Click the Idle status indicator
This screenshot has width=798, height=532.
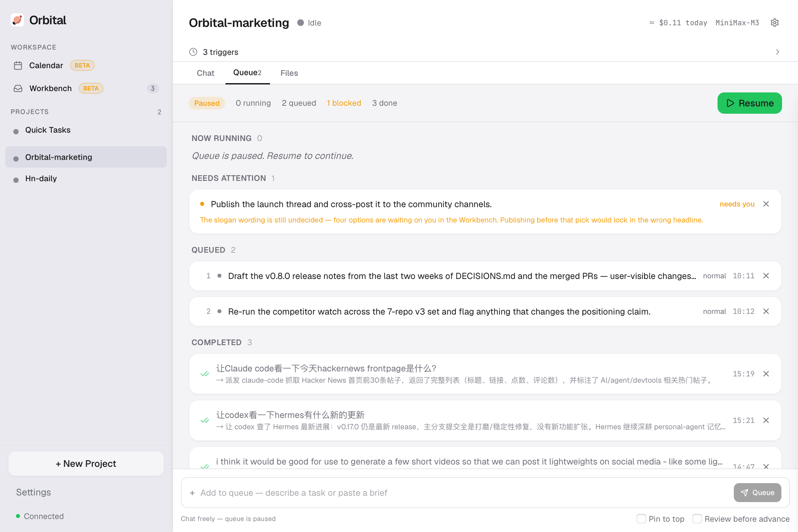point(309,23)
